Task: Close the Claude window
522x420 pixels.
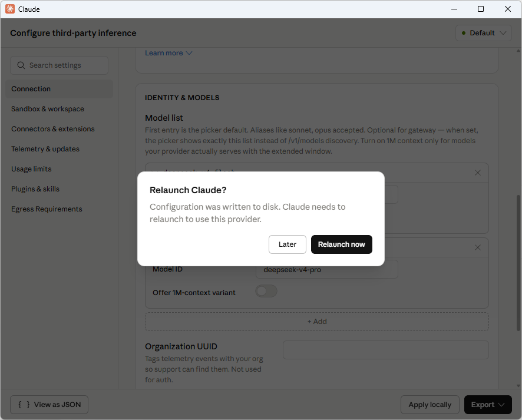Action: point(508,9)
